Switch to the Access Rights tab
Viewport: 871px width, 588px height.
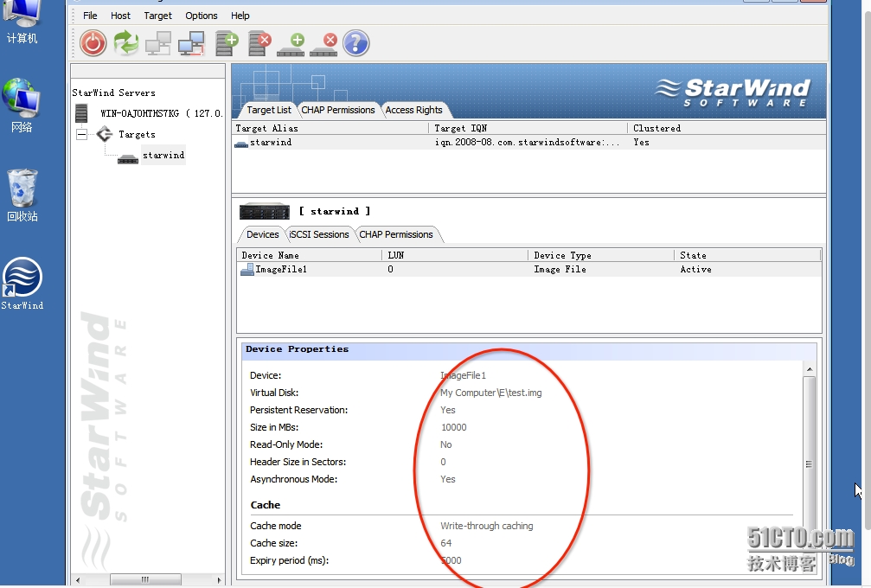click(x=413, y=110)
